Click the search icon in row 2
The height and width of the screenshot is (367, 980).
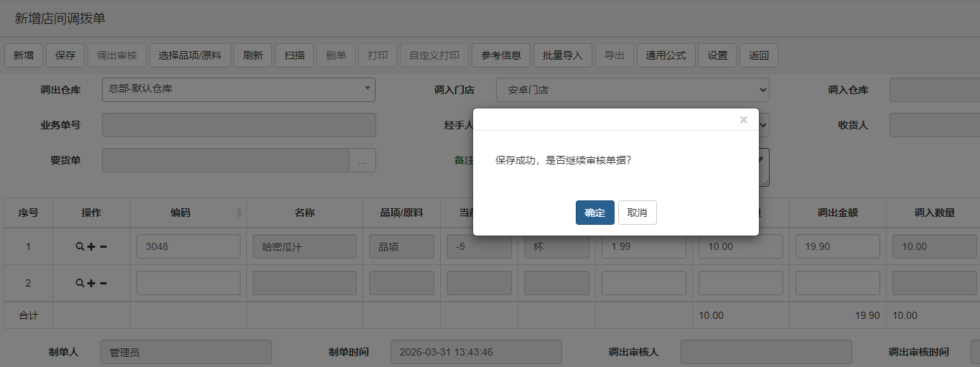click(80, 283)
